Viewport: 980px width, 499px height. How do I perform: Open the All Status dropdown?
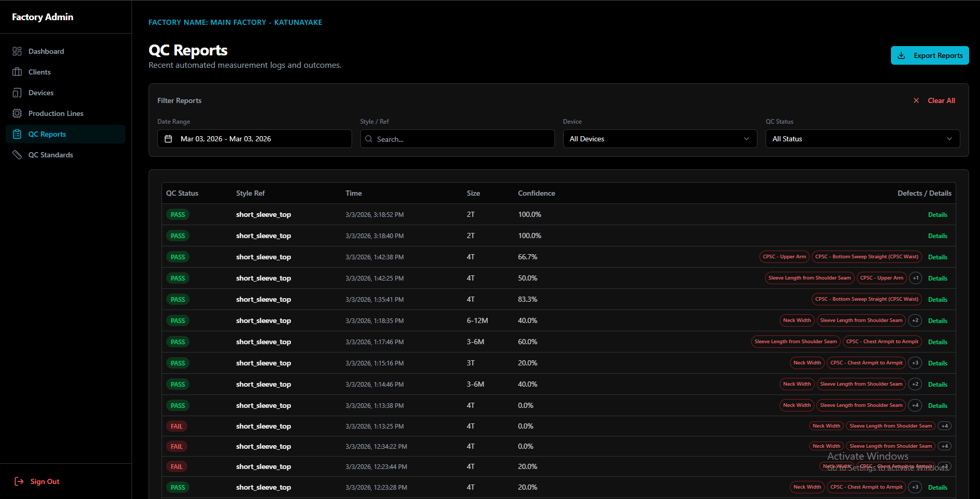(x=863, y=139)
